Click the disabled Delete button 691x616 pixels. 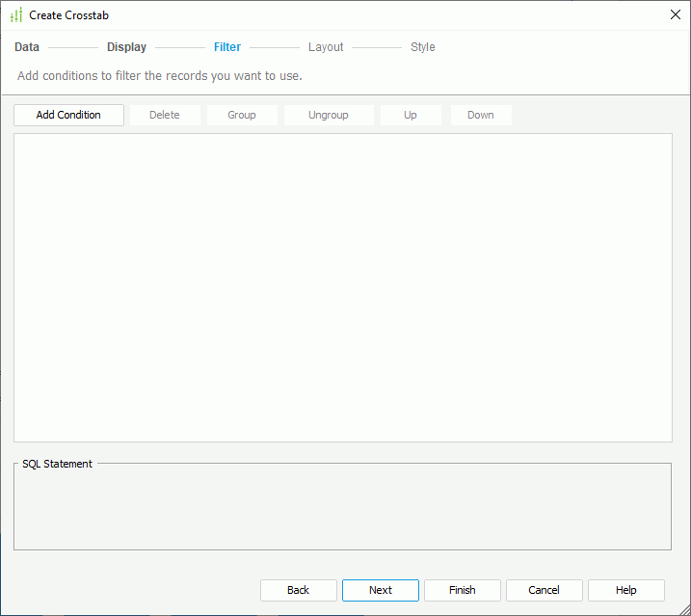[x=165, y=115]
